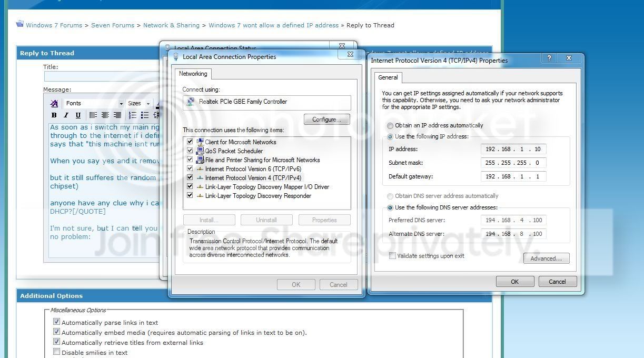The height and width of the screenshot is (358, 644).
Task: Select Obtain an IP address automatically
Action: tap(390, 126)
